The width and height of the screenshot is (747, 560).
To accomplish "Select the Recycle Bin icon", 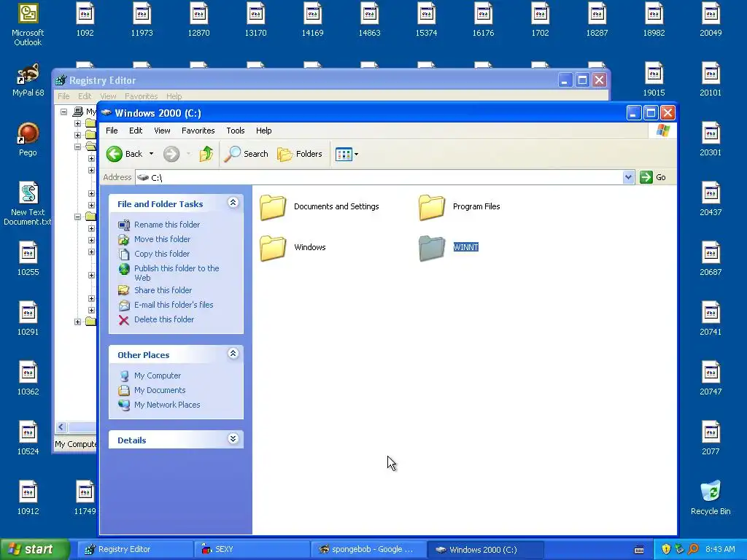I will [711, 497].
